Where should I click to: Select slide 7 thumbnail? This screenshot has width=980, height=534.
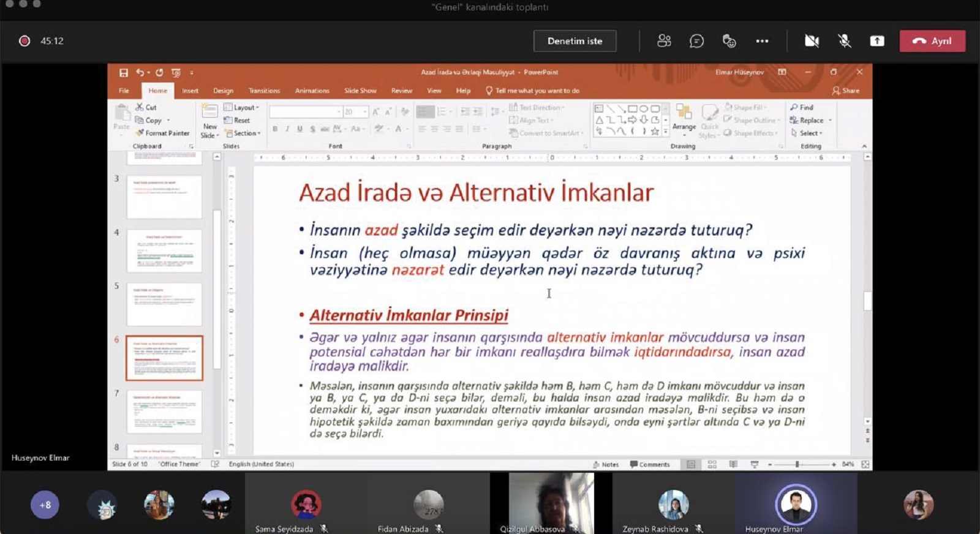[164, 412]
